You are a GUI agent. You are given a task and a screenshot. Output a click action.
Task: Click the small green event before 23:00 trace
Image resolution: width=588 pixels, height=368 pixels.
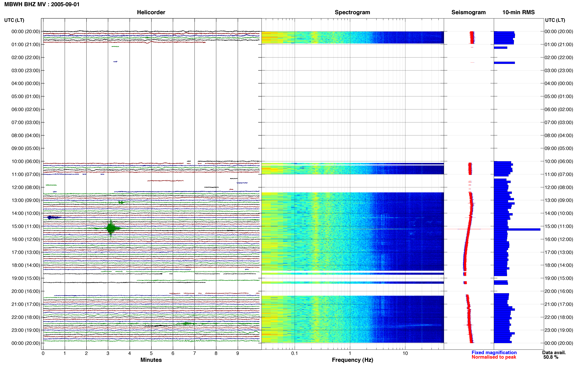click(186, 323)
